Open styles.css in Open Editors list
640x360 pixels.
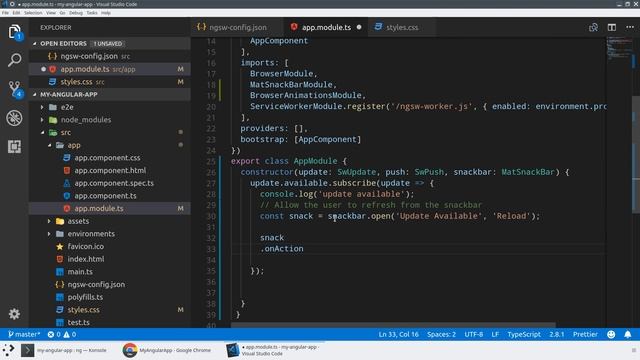tap(109, 82)
